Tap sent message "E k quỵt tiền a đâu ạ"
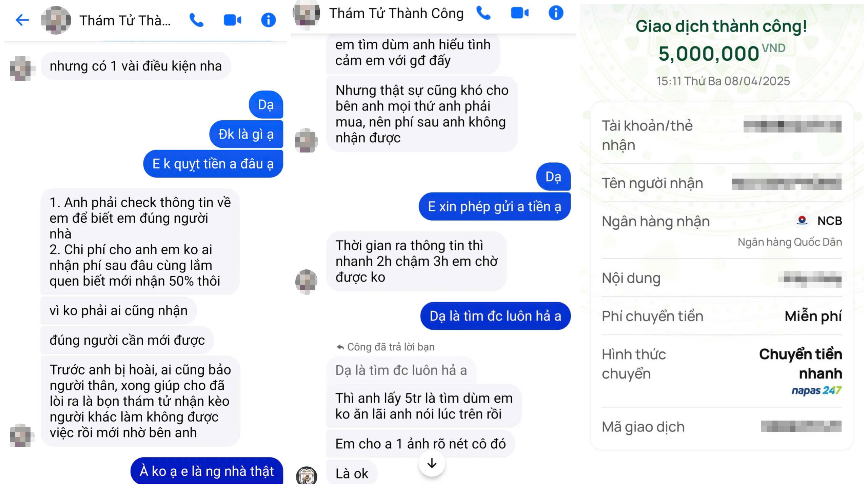The width and height of the screenshot is (868, 488). [213, 164]
